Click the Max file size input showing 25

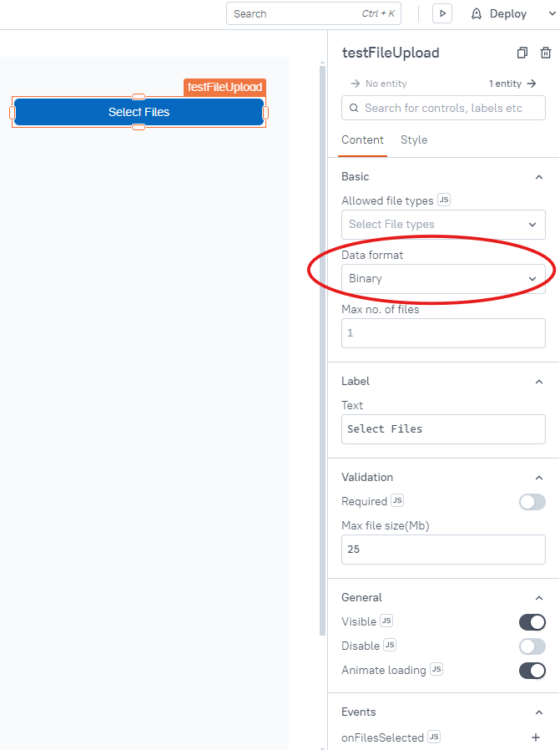click(x=443, y=549)
